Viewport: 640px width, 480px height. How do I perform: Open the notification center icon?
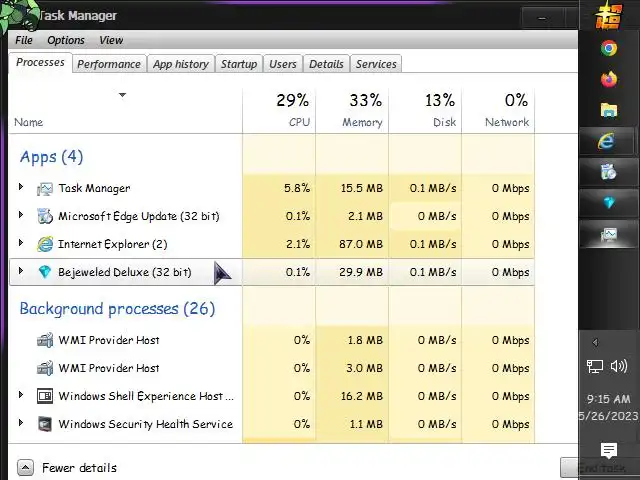608,451
